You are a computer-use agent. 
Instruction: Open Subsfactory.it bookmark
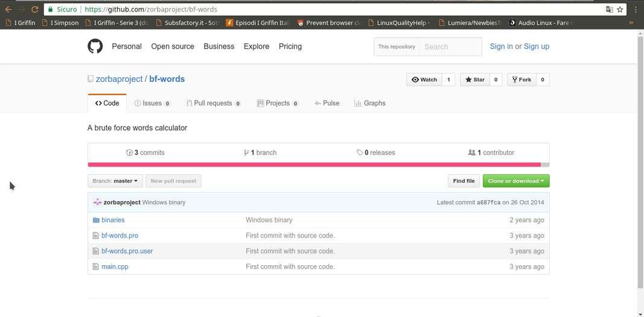(188, 23)
